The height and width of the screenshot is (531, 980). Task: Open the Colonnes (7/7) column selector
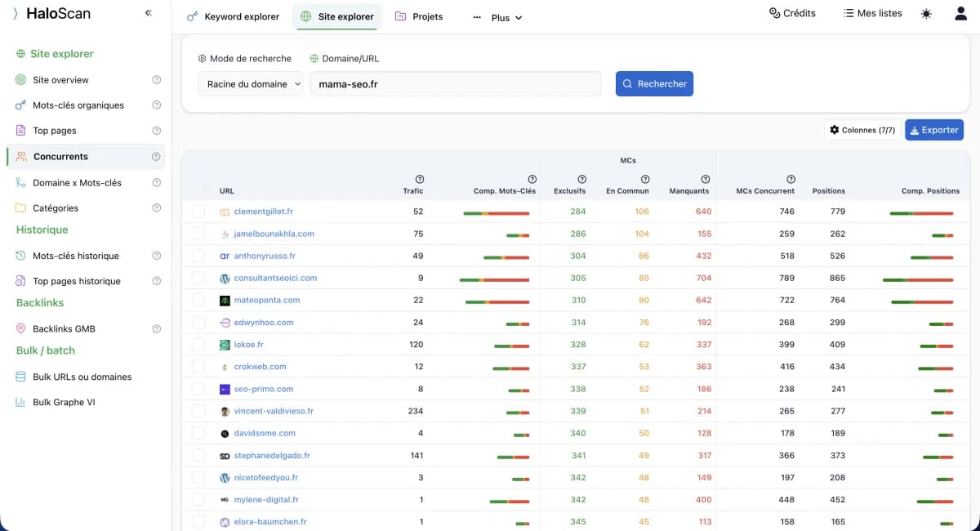tap(862, 130)
